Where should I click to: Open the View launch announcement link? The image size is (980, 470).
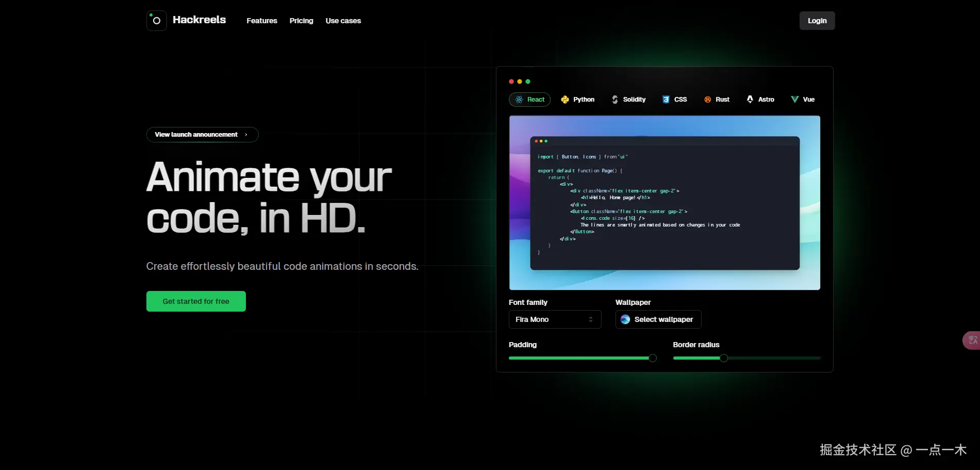(x=202, y=135)
